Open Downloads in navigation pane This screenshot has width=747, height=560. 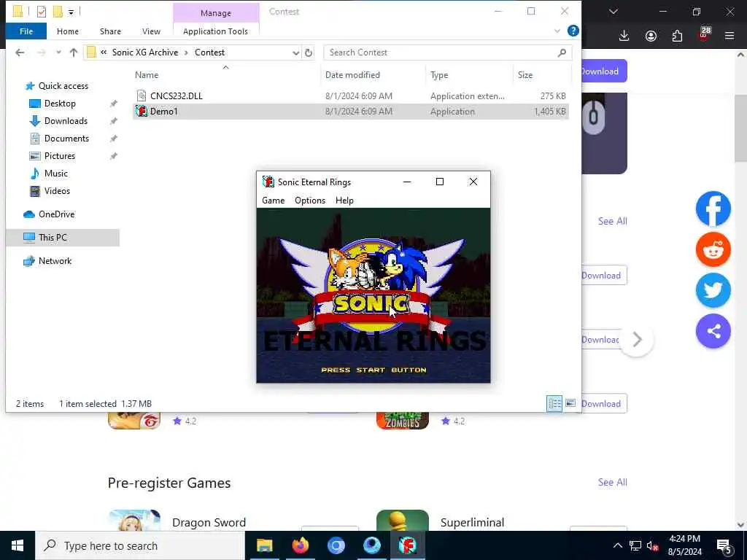click(66, 121)
